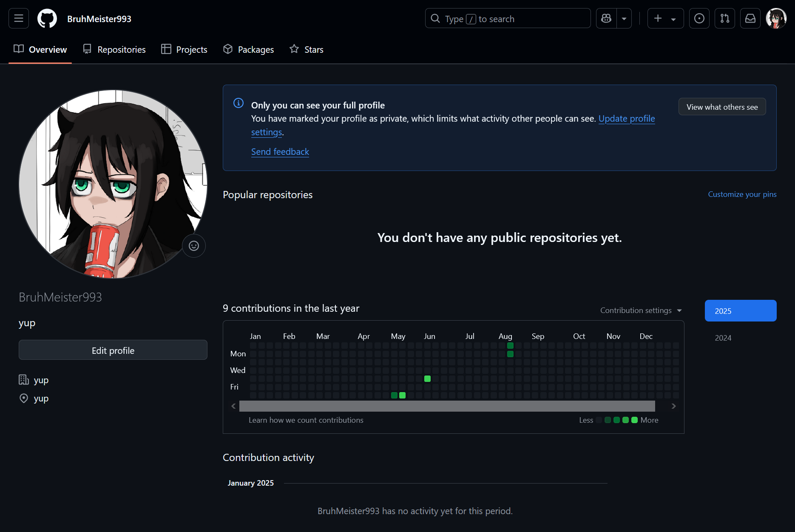Click the 'yup' location entry

(x=41, y=398)
